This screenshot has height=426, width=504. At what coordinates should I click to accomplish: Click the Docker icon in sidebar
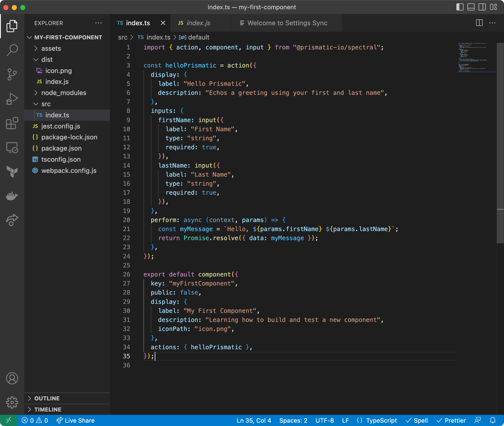click(12, 196)
